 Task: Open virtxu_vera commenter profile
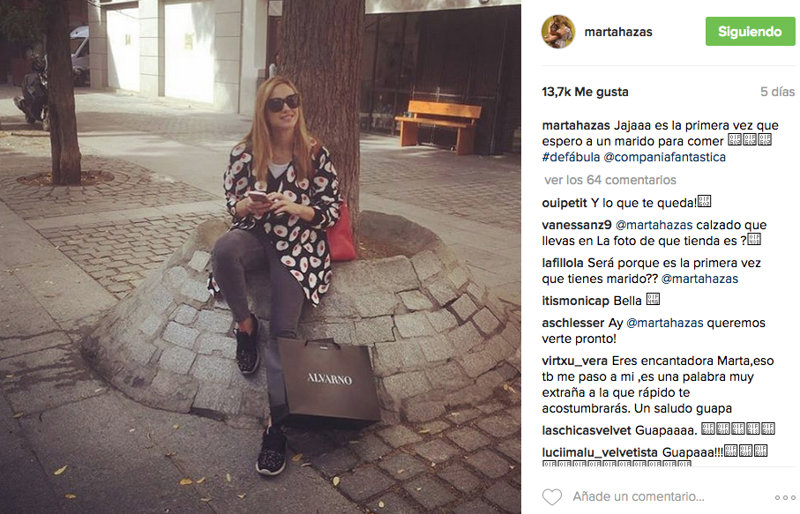574,361
